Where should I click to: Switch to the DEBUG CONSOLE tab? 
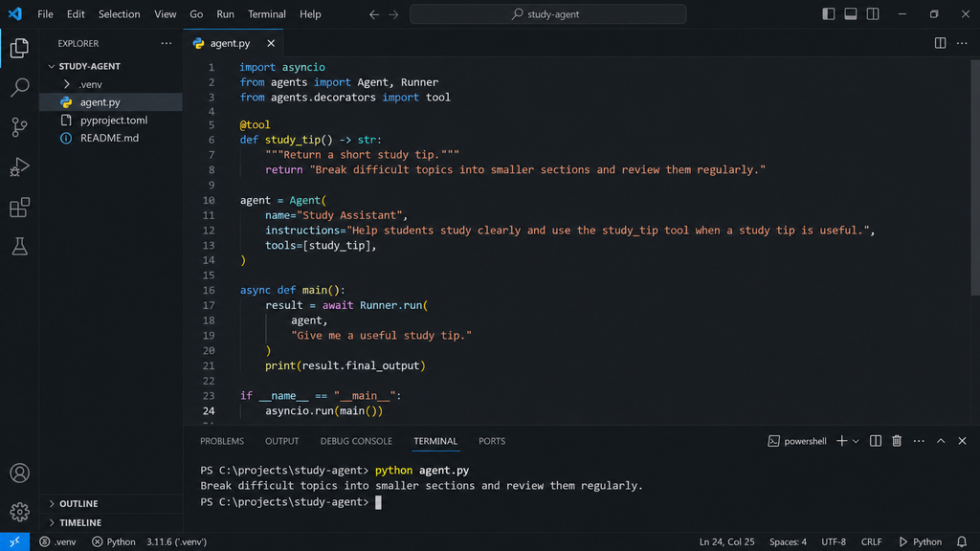[356, 441]
